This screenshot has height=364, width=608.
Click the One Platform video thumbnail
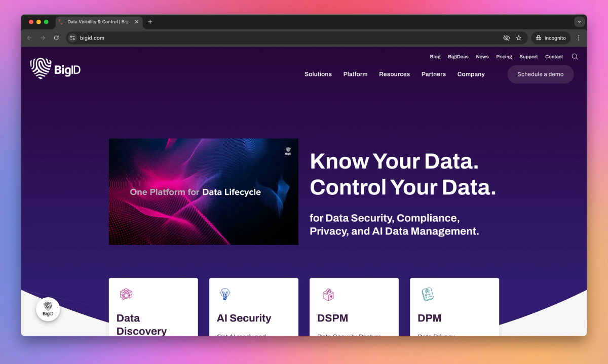204,192
